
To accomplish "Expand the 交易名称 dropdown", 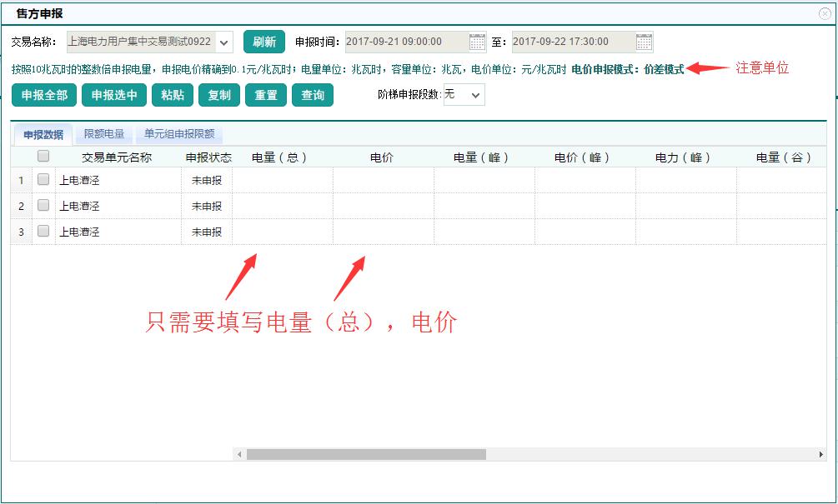I will [224, 42].
